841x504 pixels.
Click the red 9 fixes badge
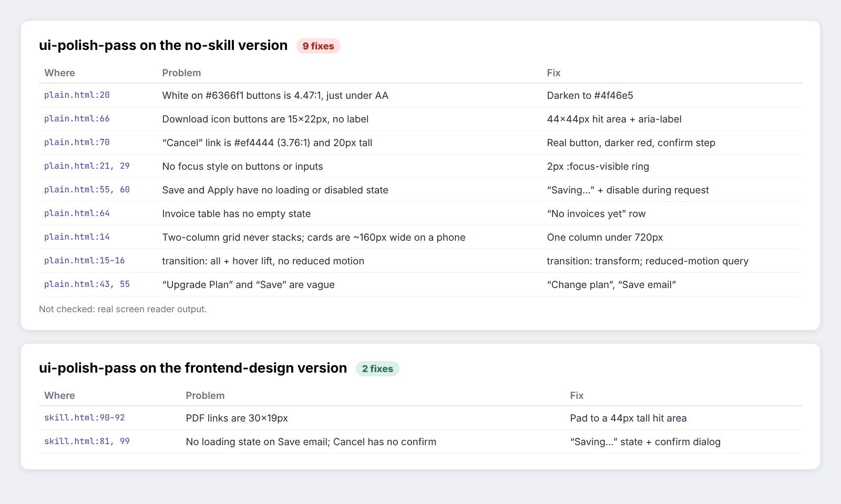[x=319, y=46]
